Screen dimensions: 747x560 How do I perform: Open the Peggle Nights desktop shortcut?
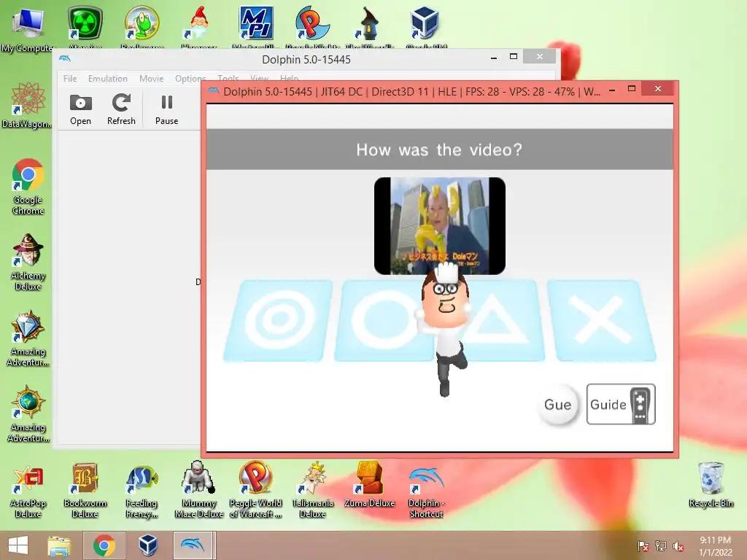pyautogui.click(x=312, y=27)
